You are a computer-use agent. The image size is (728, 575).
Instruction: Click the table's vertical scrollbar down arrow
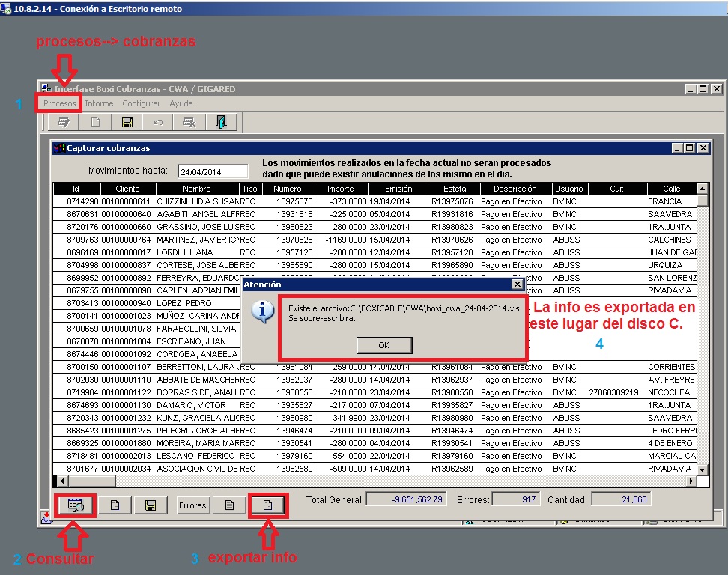[x=702, y=469]
